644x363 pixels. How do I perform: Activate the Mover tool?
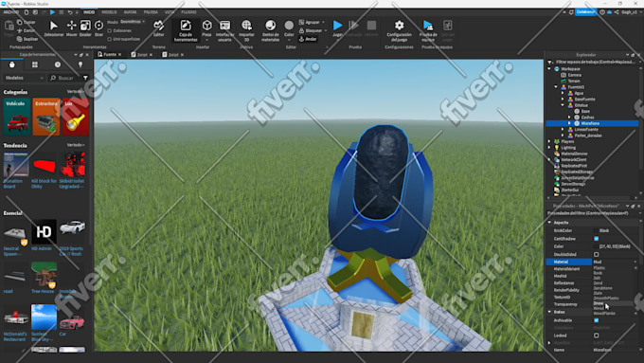(x=71, y=28)
